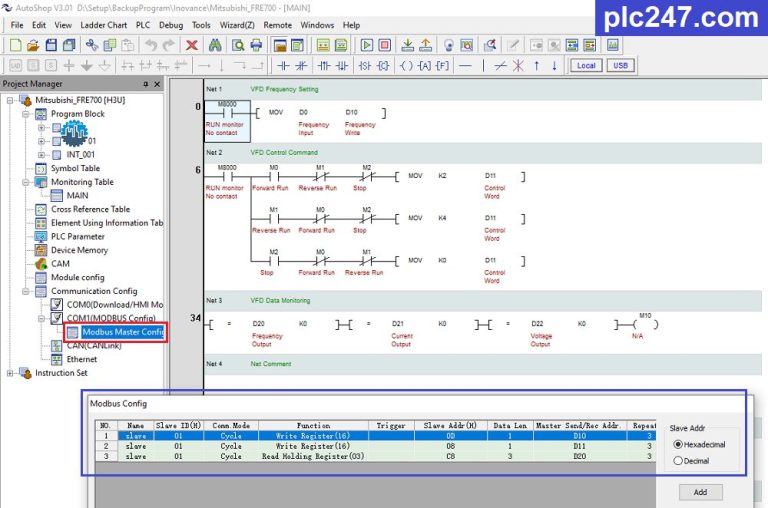Open the Ladder Chart menu
Image resolution: width=768 pixels, height=508 pixels.
pyautogui.click(x=103, y=25)
